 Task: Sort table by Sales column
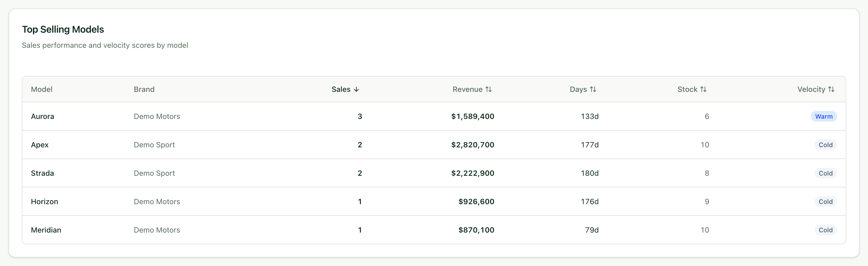(x=345, y=89)
